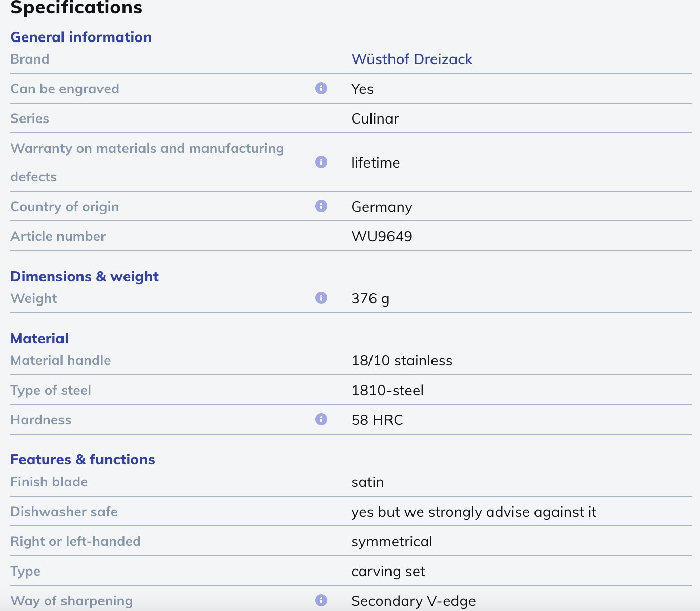This screenshot has width=700, height=611.
Task: Click the 'Way of sharpening' label
Action: pos(72,601)
